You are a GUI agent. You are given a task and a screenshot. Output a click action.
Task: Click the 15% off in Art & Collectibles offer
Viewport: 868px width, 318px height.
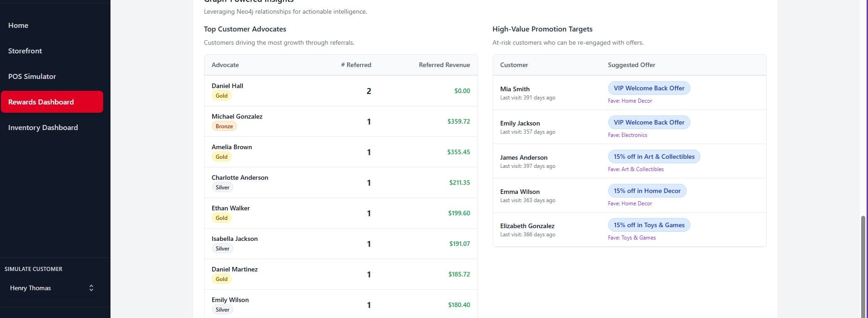pyautogui.click(x=654, y=156)
